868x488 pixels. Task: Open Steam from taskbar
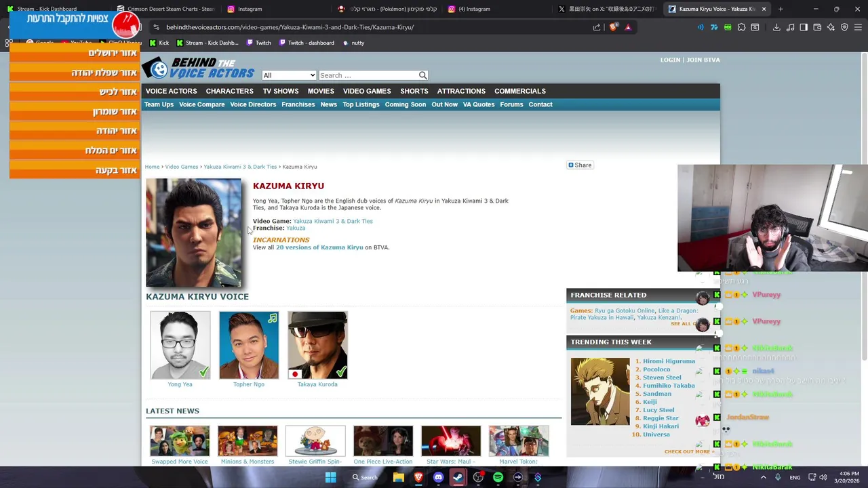[458, 477]
